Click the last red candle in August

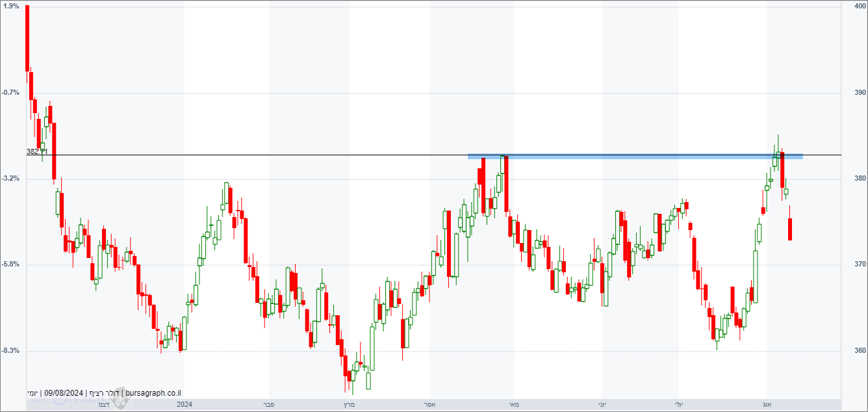[x=790, y=229]
